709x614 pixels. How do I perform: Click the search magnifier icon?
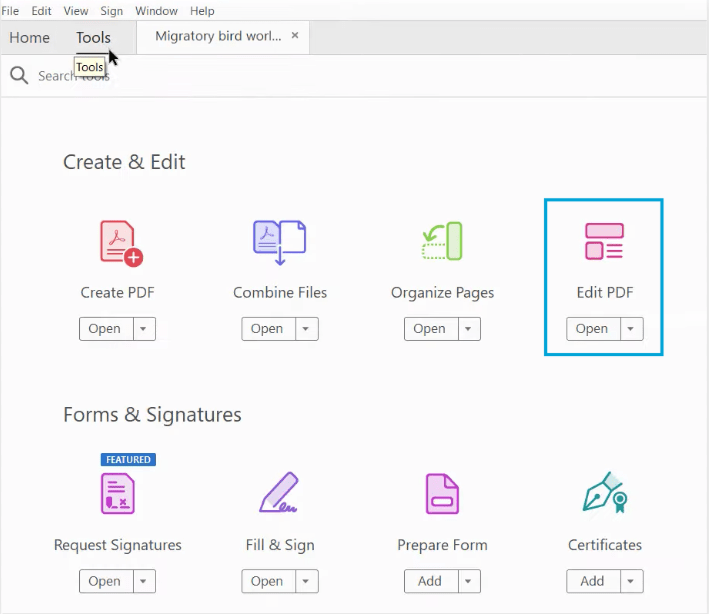19,76
